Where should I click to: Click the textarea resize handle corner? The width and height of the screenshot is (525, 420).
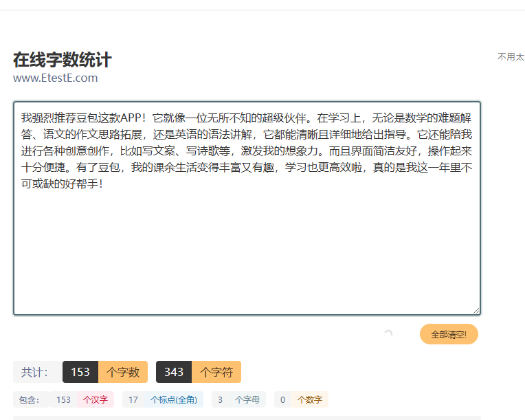pos(476,311)
